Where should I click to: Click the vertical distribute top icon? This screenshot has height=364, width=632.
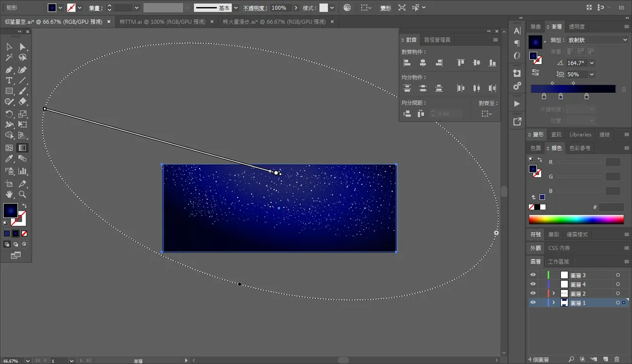click(x=407, y=88)
